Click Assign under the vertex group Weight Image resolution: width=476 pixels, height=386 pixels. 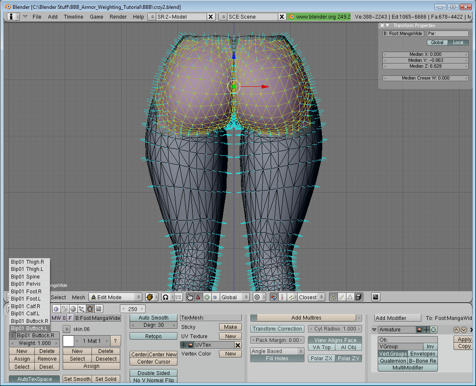22,359
